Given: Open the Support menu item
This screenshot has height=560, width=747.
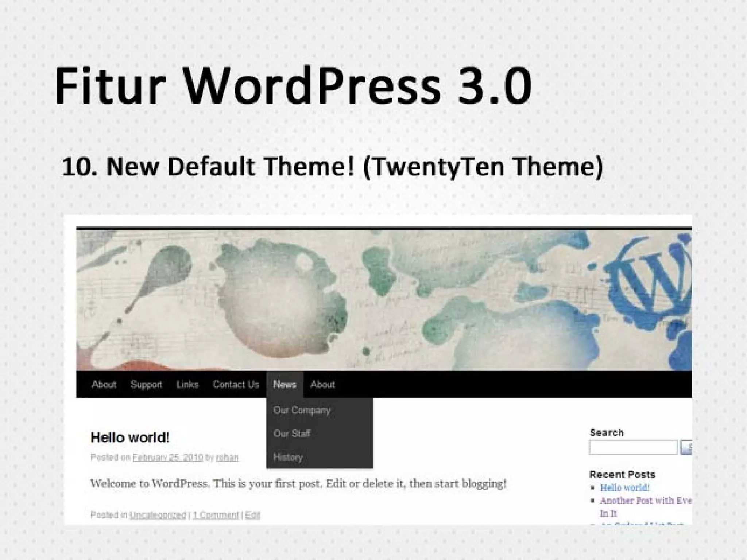Looking at the screenshot, I should point(146,384).
